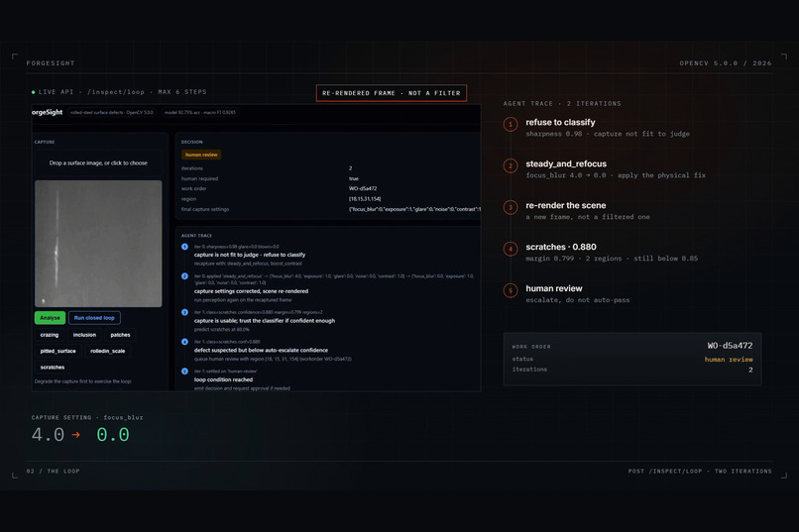Viewport: 799px width, 532px height.
Task: Click the orange arrow between 4.0 and 0.0
Action: 76,435
